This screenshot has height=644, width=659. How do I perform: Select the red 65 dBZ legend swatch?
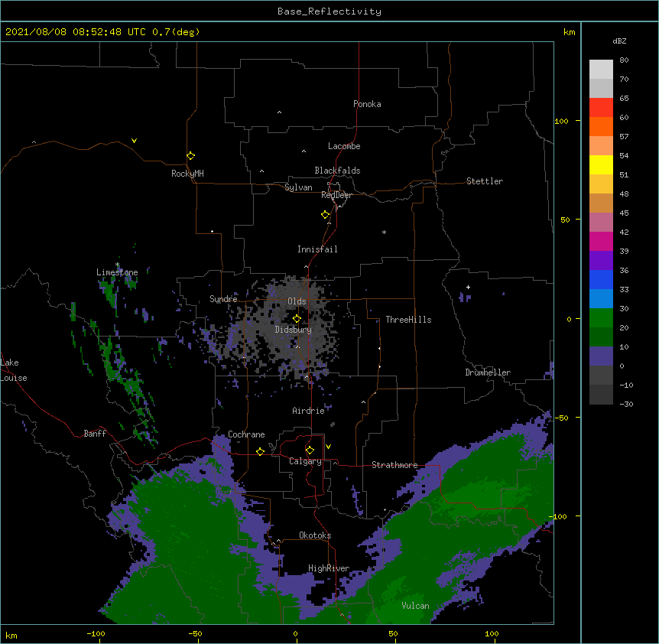[601, 108]
